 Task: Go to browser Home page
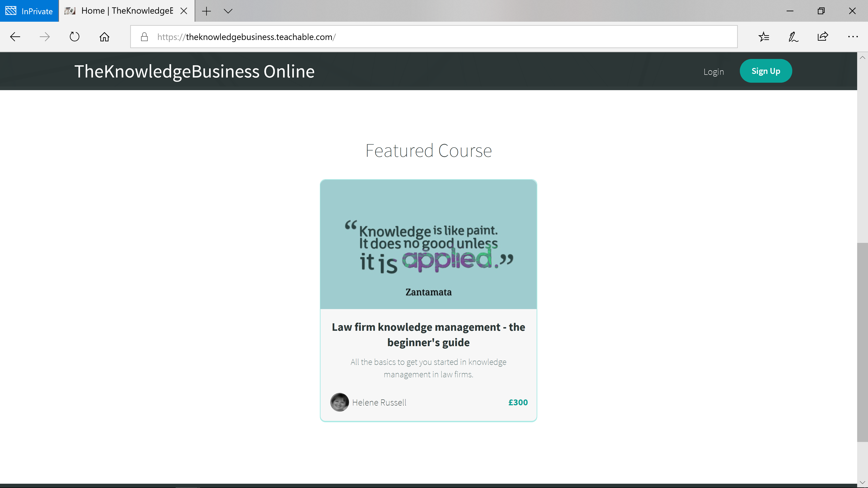coord(104,37)
